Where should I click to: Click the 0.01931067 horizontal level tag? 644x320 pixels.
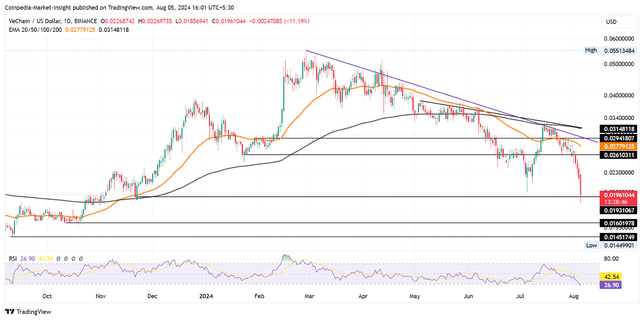click(x=619, y=210)
